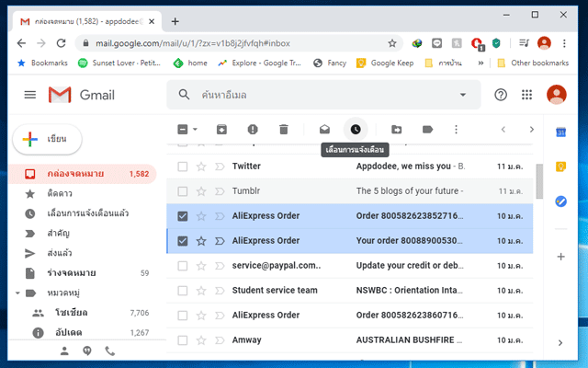Open the Updates category with 1,267
Screen dimensions: 588x368
(82, 333)
